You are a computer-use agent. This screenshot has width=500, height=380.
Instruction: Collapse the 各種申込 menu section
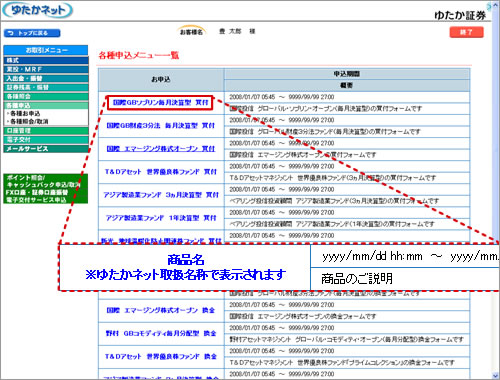(46, 105)
